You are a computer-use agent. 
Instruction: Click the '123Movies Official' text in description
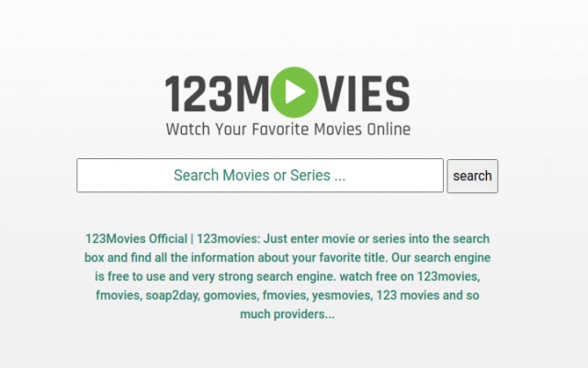tap(136, 239)
